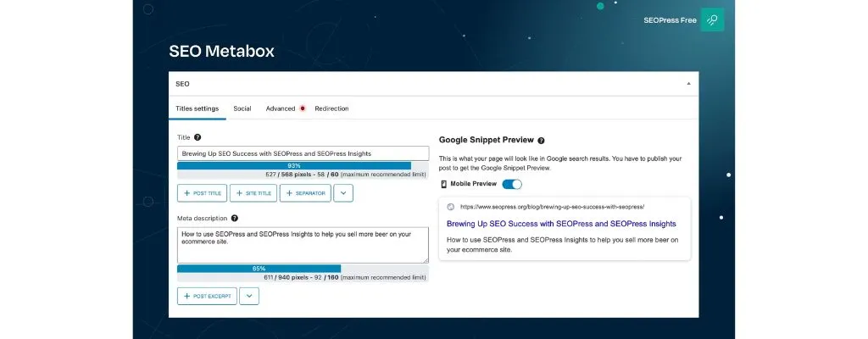The width and height of the screenshot is (868, 339).
Task: Collapse the SEO metabox panel arrow
Action: [x=688, y=84]
